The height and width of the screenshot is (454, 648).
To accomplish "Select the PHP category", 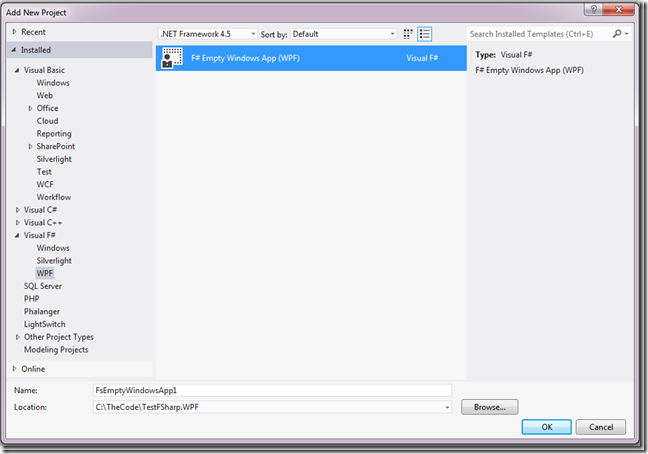I will coord(31,299).
